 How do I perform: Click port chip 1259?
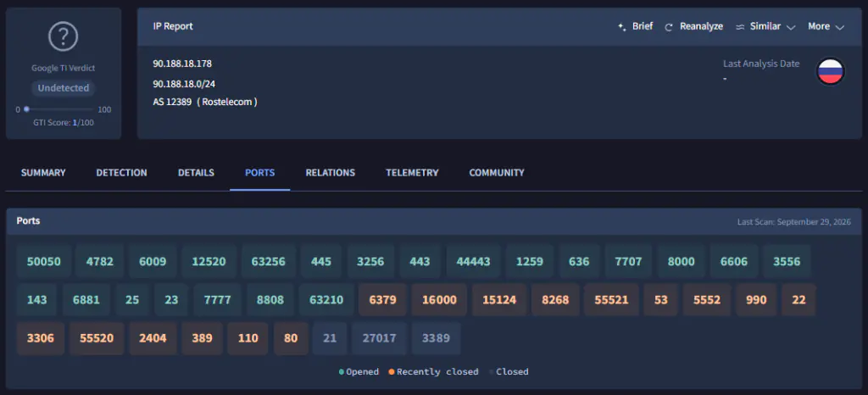click(530, 262)
